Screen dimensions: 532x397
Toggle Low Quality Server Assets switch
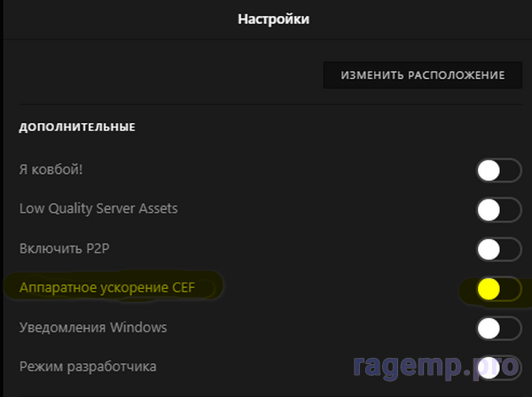[x=498, y=210]
